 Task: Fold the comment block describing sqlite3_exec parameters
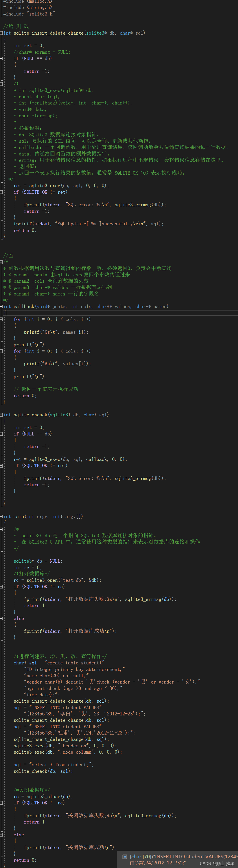tap(1, 84)
